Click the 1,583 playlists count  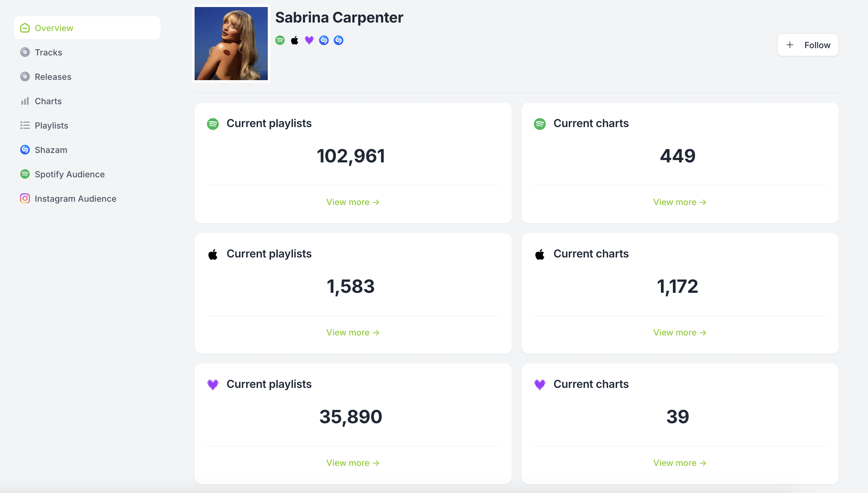pos(351,286)
